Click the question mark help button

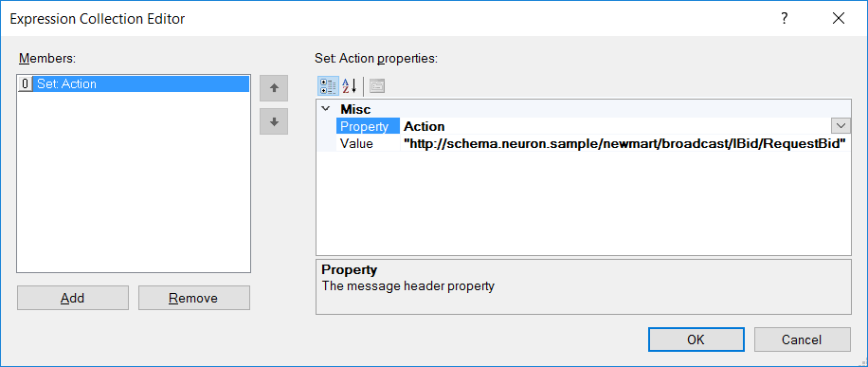pos(785,18)
